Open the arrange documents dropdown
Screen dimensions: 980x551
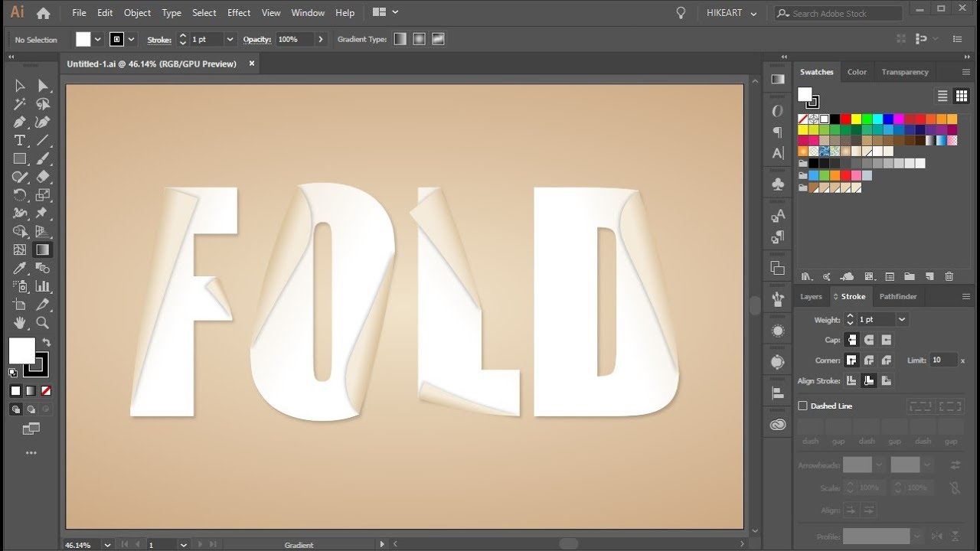(385, 12)
